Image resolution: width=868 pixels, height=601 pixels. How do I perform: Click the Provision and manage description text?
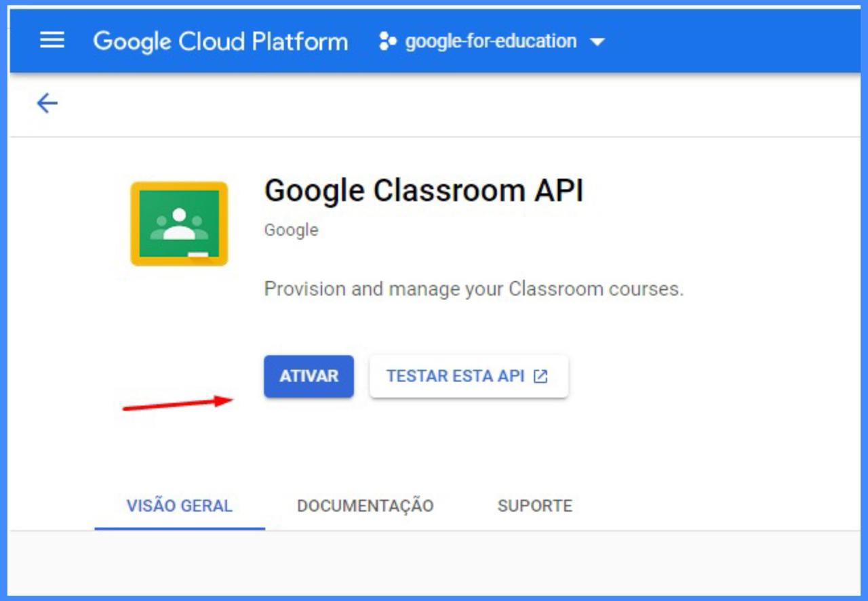click(x=474, y=289)
